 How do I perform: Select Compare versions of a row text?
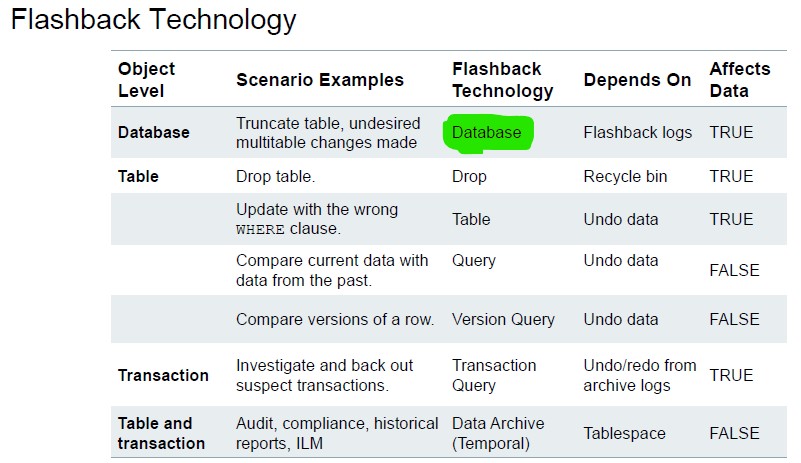pos(334,320)
